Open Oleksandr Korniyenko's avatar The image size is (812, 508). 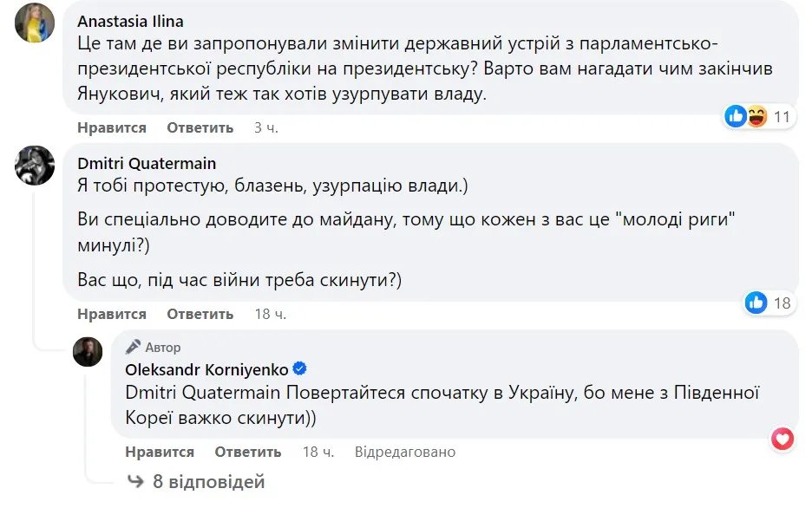click(88, 351)
